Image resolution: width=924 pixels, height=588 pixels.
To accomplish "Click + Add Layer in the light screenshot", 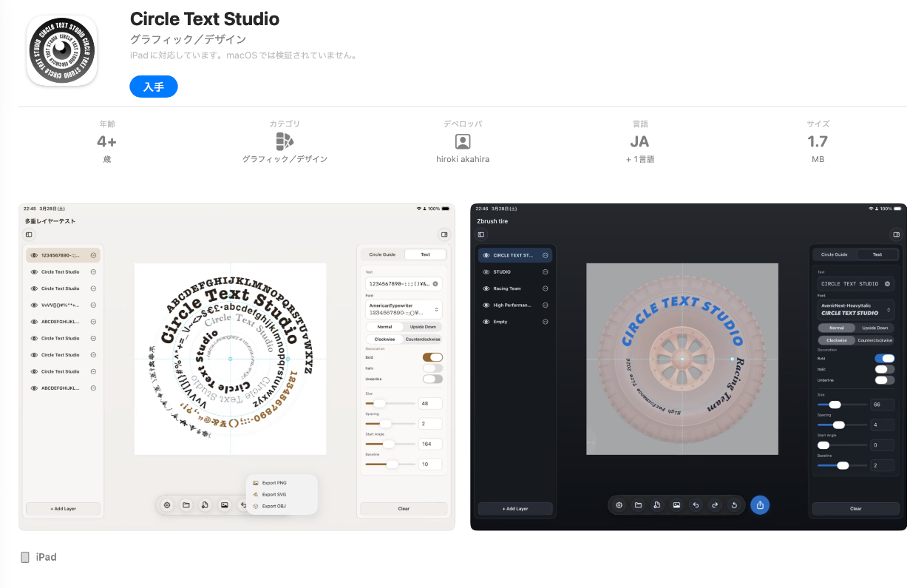I will pyautogui.click(x=63, y=509).
